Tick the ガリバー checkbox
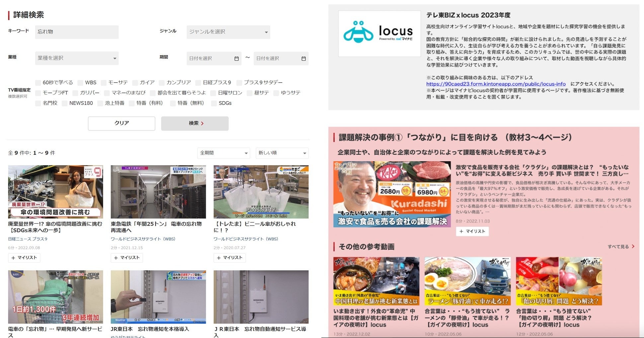Viewport: 644px width, 338px height. pos(75,93)
